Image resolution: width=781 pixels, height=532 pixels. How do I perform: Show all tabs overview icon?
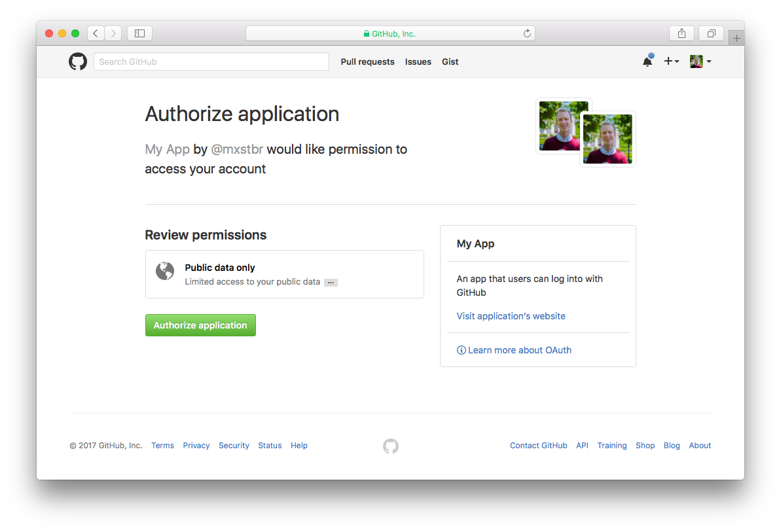click(x=712, y=33)
